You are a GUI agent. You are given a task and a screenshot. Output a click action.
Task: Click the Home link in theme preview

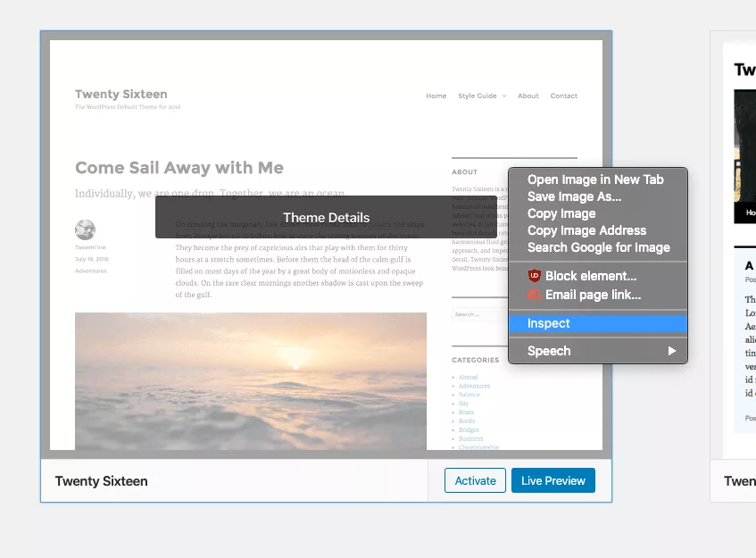(x=436, y=96)
